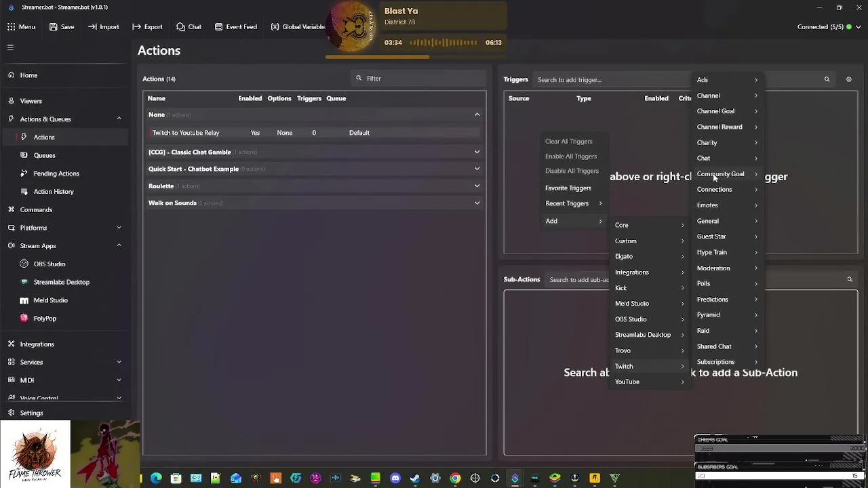Click the triggers search magnifier icon
Screen dimensions: 868x488
click(x=827, y=80)
